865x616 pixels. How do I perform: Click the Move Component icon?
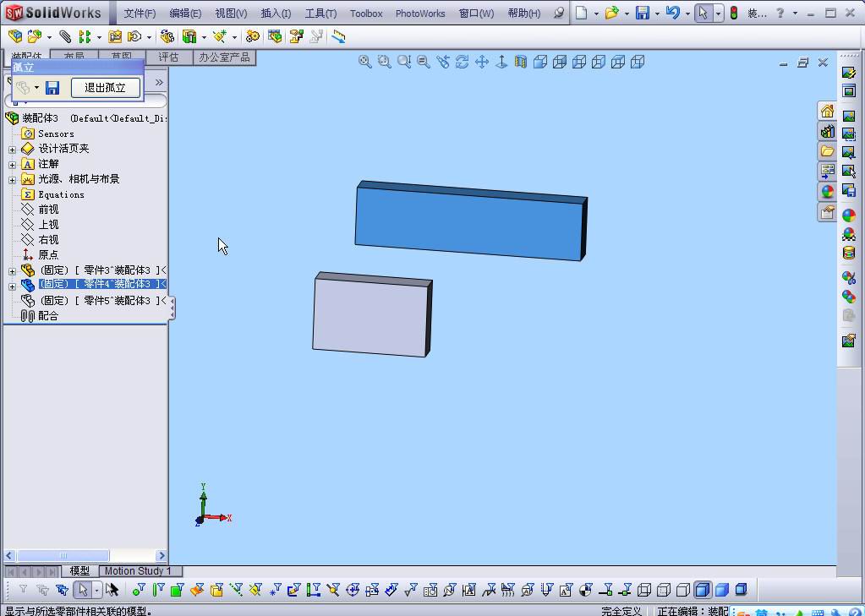pos(134,36)
